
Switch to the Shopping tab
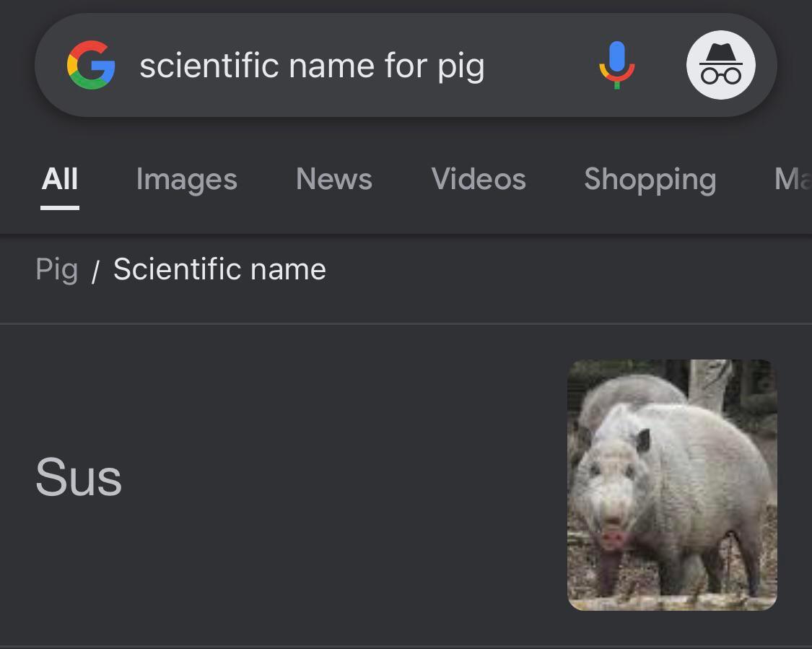[650, 179]
